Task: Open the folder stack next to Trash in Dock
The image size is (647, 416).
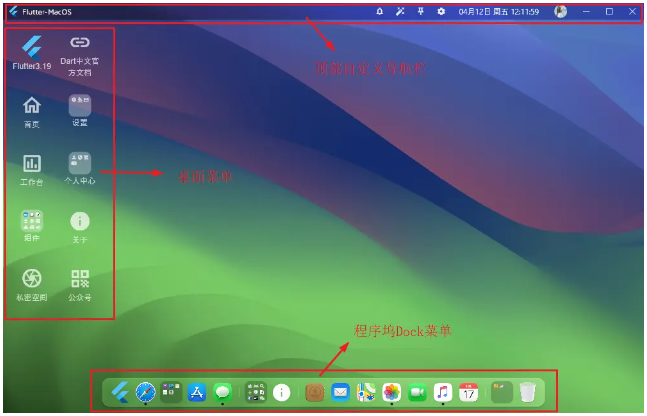Action: click(502, 392)
